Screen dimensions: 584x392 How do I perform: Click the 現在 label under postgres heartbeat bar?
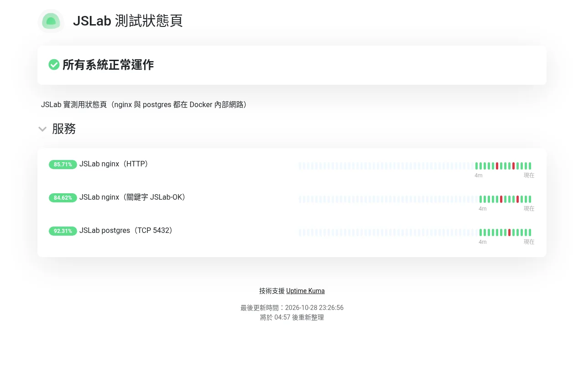529,242
